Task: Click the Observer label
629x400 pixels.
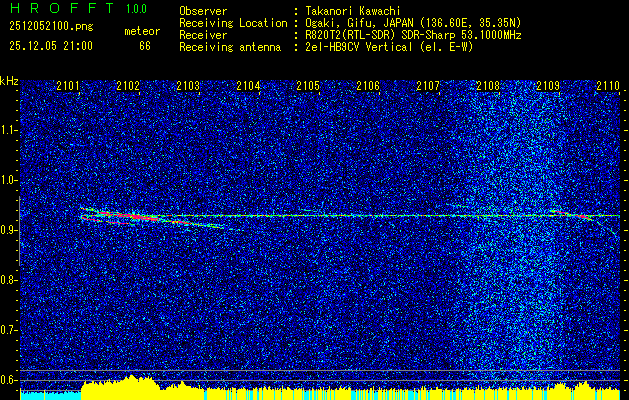Action: pyautogui.click(x=203, y=11)
